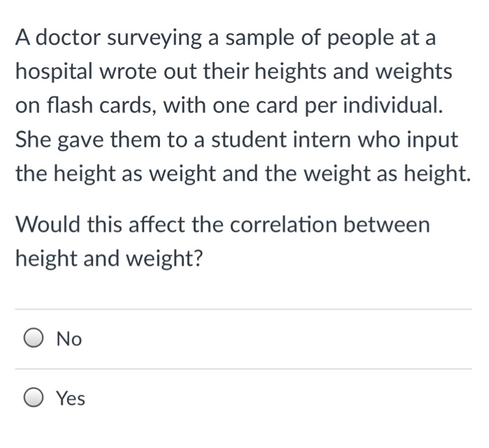
Task: Click the empty area of the Yes answer row
Action: click(279, 399)
